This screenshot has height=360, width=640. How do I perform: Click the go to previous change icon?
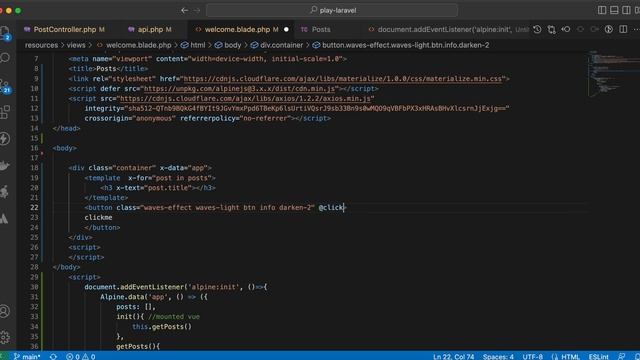pos(566,29)
